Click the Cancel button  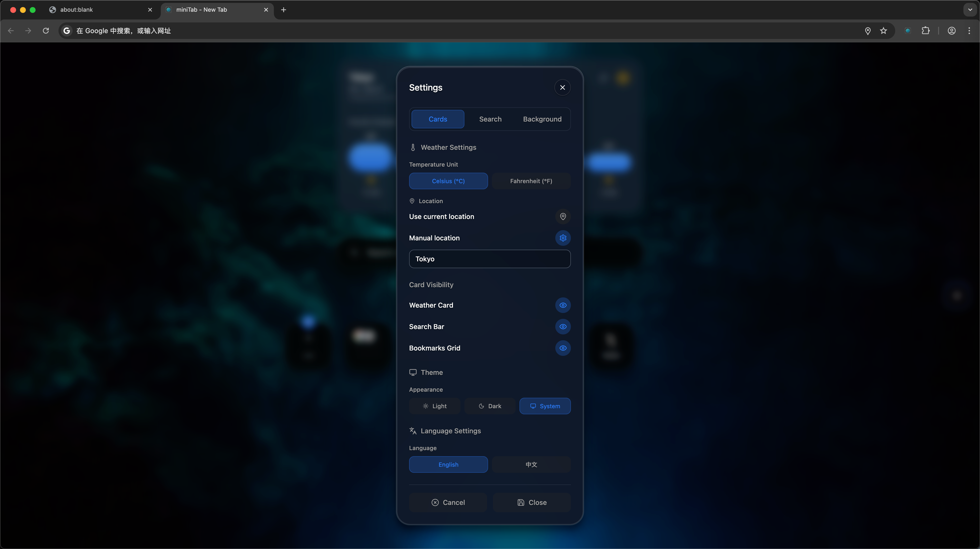coord(448,502)
